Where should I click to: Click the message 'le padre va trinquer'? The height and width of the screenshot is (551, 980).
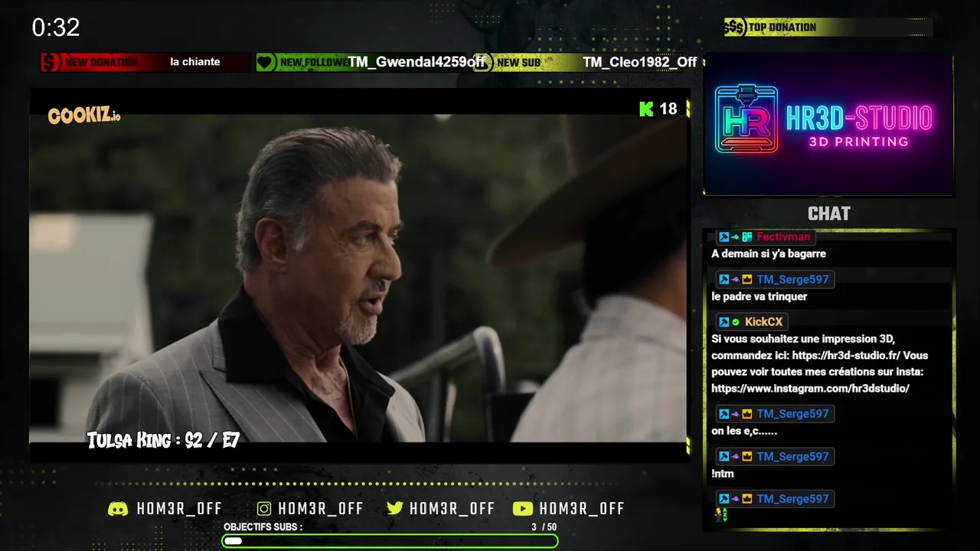tap(759, 296)
